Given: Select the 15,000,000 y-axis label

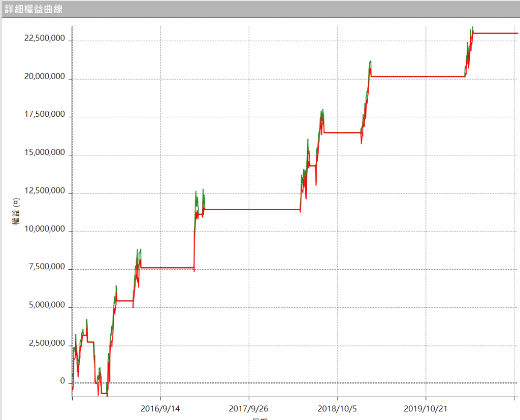Looking at the screenshot, I should pyautogui.click(x=44, y=153).
